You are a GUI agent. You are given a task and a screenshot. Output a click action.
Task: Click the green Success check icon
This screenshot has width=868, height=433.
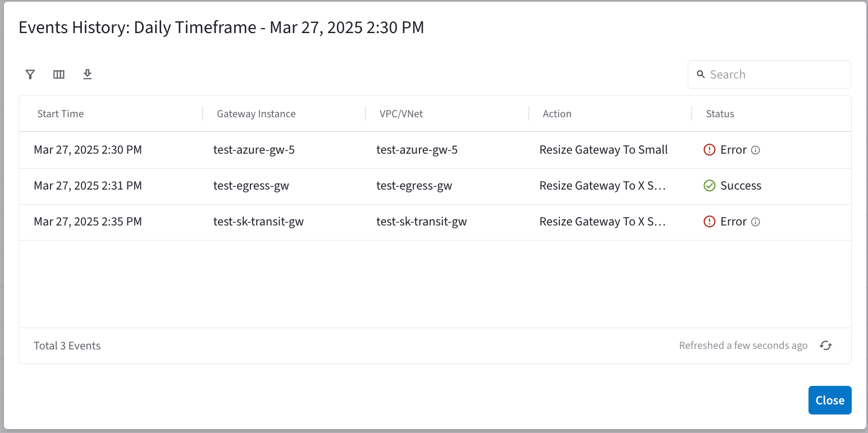click(710, 186)
